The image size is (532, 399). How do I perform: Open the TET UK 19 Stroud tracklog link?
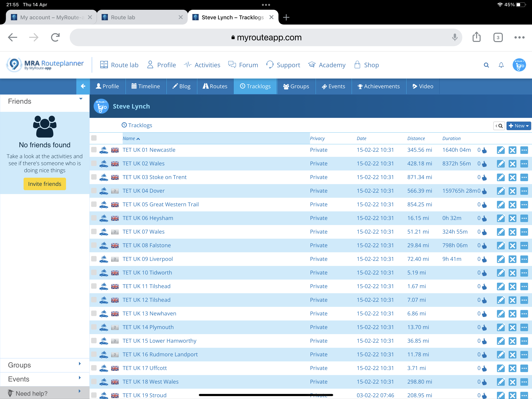click(144, 395)
